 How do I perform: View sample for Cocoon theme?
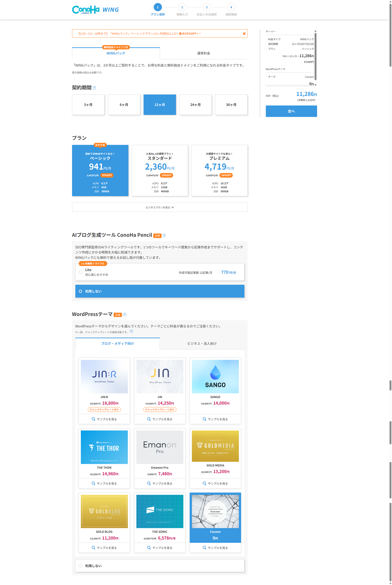[x=215, y=548]
